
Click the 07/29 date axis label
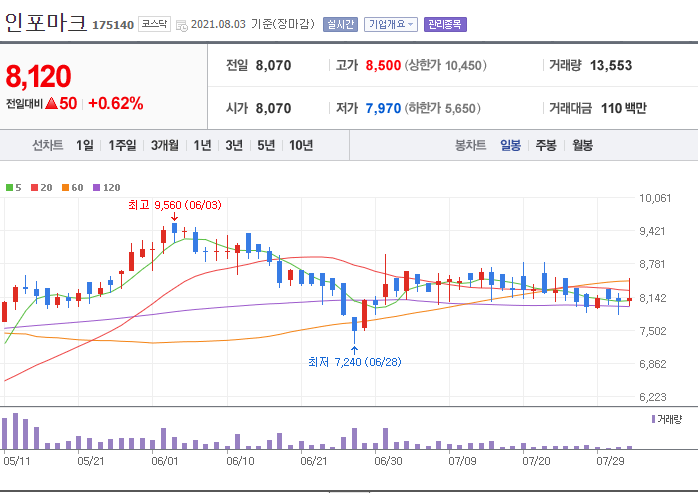click(x=610, y=461)
